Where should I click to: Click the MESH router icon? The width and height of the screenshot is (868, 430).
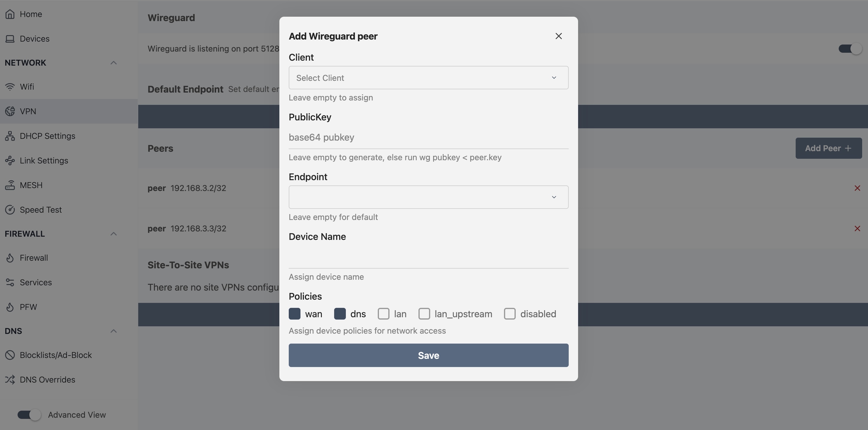pyautogui.click(x=10, y=185)
